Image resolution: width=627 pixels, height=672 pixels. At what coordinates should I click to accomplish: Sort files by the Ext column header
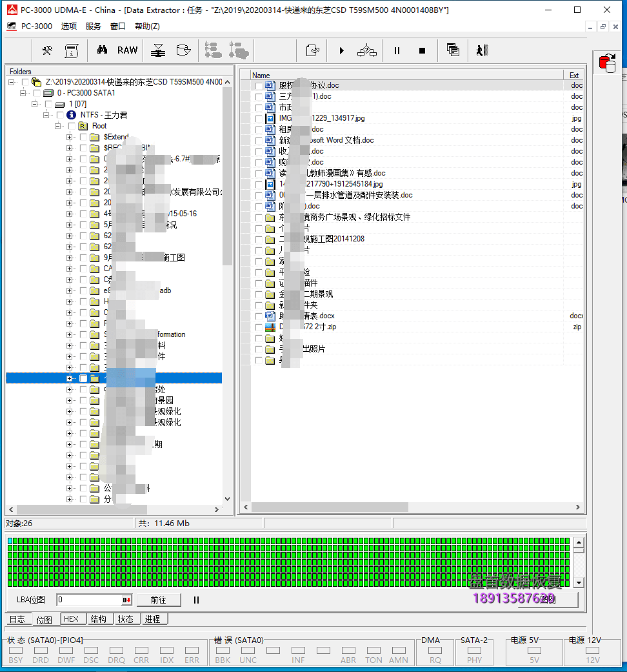(574, 76)
